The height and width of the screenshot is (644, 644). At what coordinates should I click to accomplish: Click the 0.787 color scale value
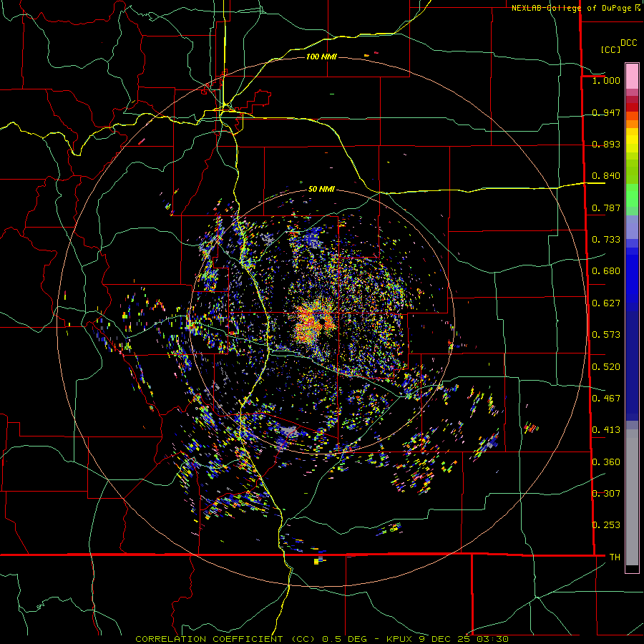(x=606, y=208)
